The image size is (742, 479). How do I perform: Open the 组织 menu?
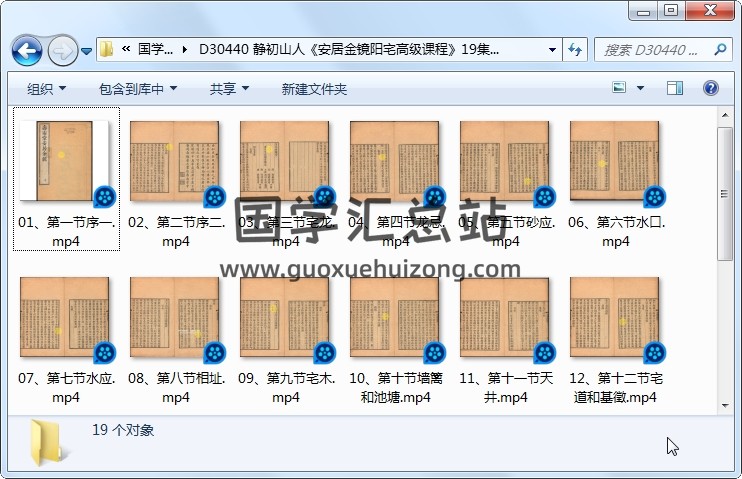tap(46, 89)
